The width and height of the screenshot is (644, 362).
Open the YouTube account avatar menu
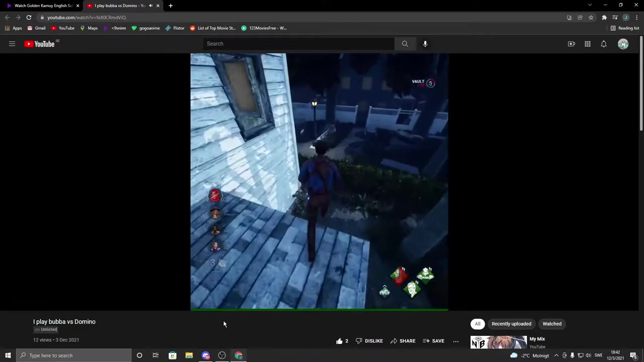(623, 44)
